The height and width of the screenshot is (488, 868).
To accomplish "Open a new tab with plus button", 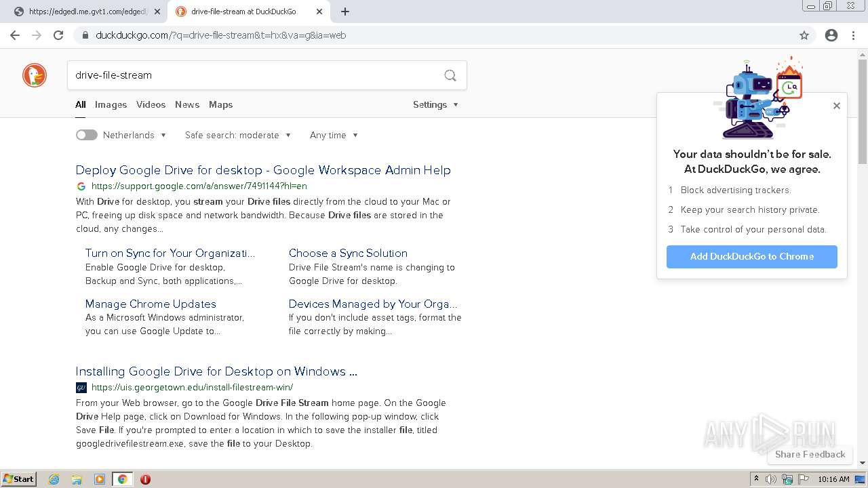I will pos(345,12).
